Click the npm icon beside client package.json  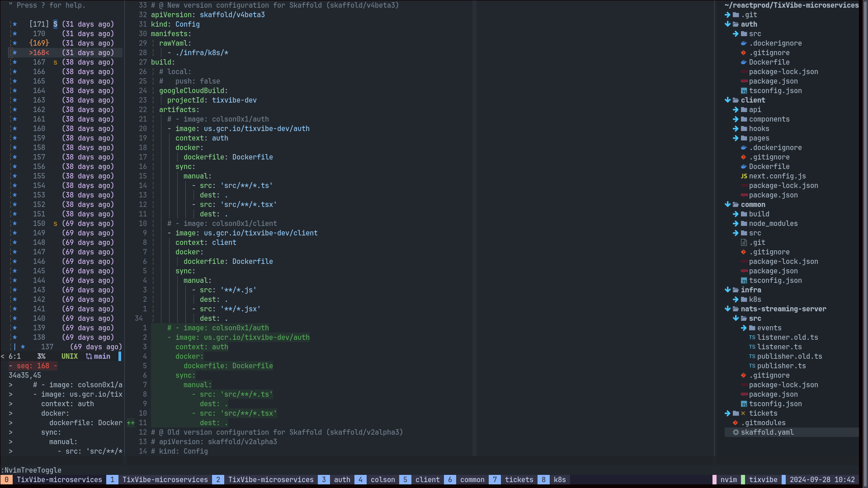pos(744,195)
